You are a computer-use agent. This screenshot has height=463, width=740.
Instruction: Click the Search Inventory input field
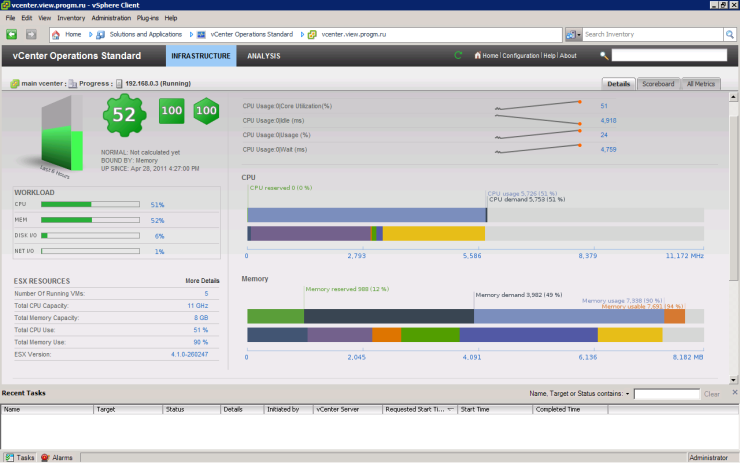(x=653, y=34)
